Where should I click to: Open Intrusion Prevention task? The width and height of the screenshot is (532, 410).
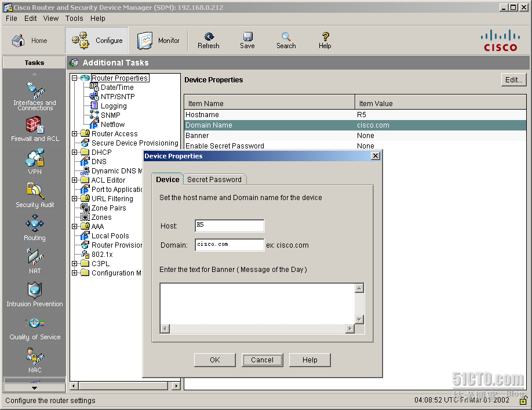35,295
